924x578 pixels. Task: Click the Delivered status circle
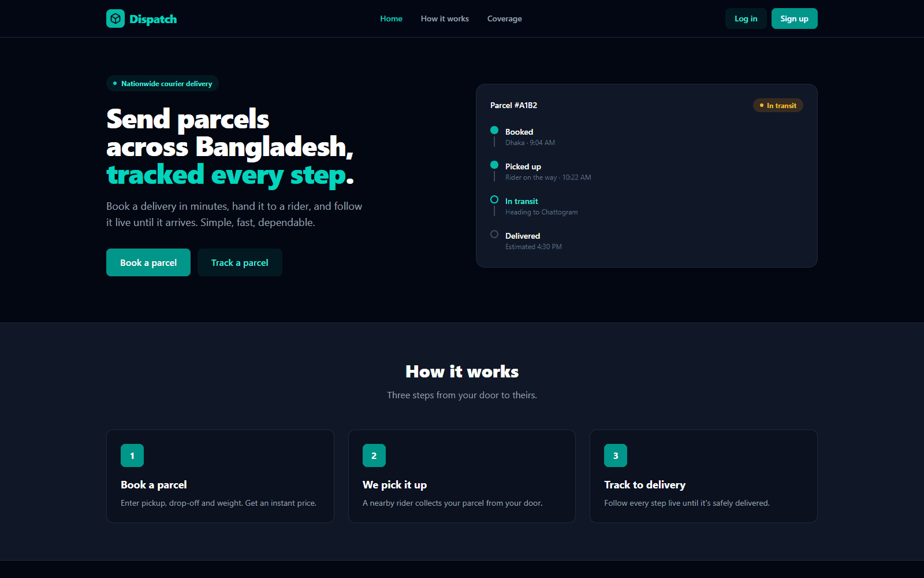pos(494,234)
